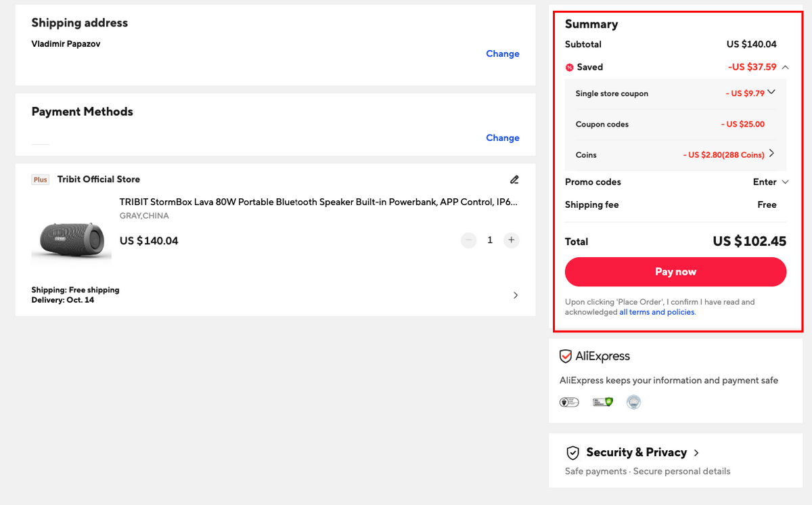Change the payment method
This screenshot has width=812, height=505.
point(503,137)
